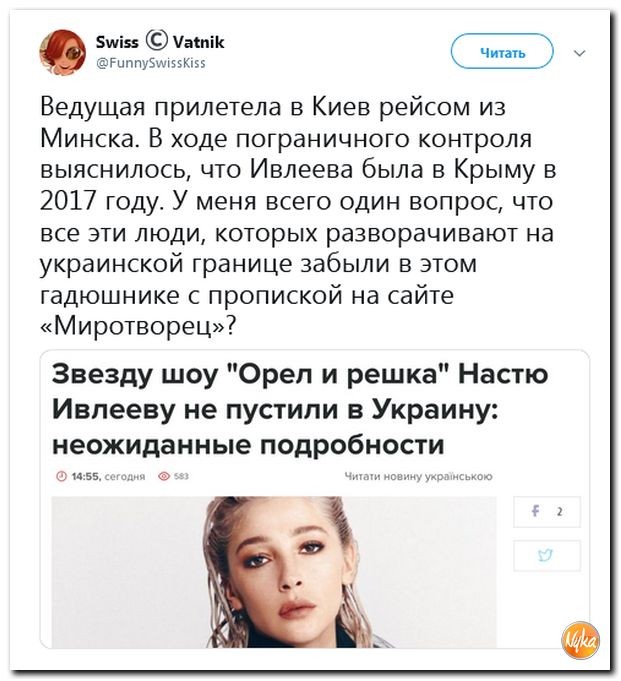Click the tweet text about Миротворец
The image size is (621, 681).
[298, 216]
